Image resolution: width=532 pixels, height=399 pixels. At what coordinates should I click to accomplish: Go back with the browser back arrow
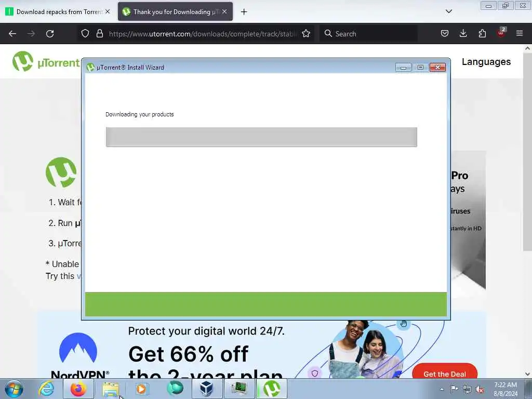12,34
